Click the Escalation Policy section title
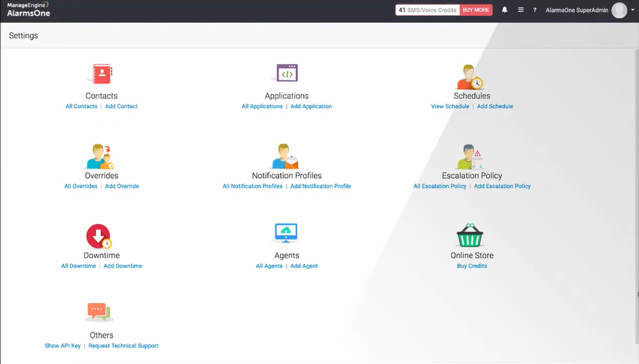The height and width of the screenshot is (364, 639). click(472, 175)
